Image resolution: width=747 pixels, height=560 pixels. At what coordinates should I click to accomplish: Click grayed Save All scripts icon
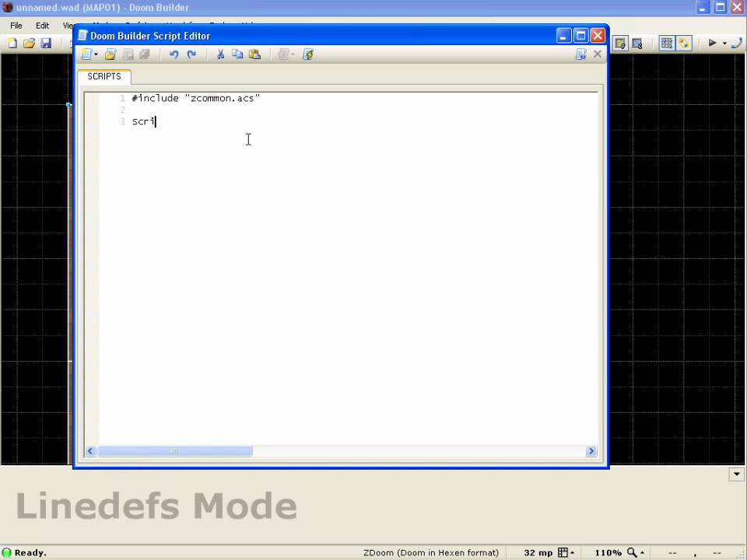(145, 54)
